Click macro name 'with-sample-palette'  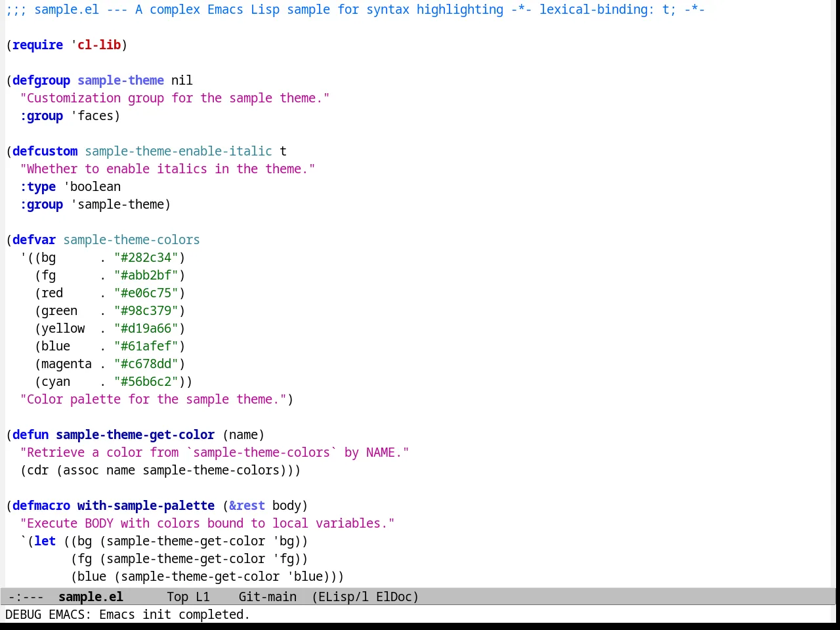[146, 505]
